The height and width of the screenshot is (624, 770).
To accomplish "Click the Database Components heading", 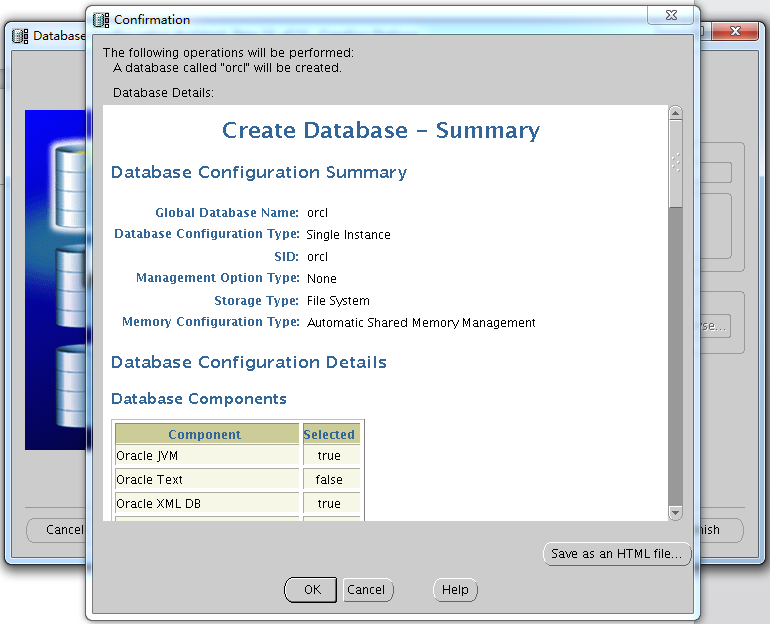I will coord(198,399).
